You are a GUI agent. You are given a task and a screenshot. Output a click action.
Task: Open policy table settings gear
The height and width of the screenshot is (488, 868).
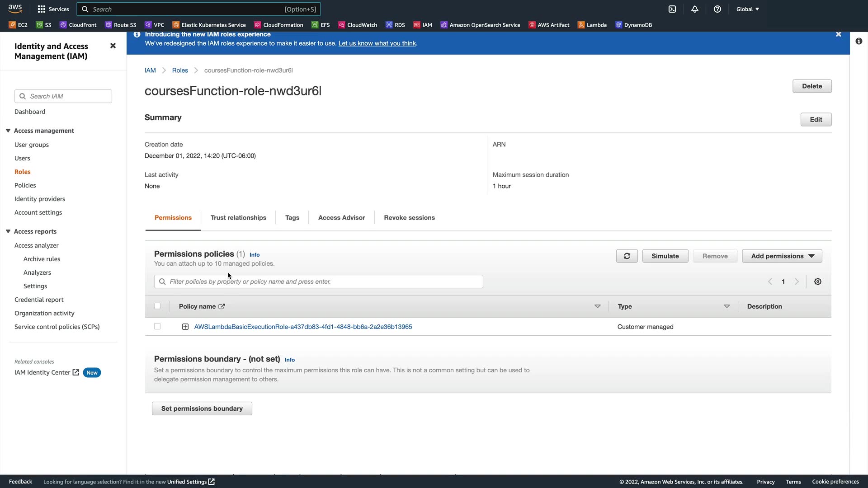click(x=818, y=282)
